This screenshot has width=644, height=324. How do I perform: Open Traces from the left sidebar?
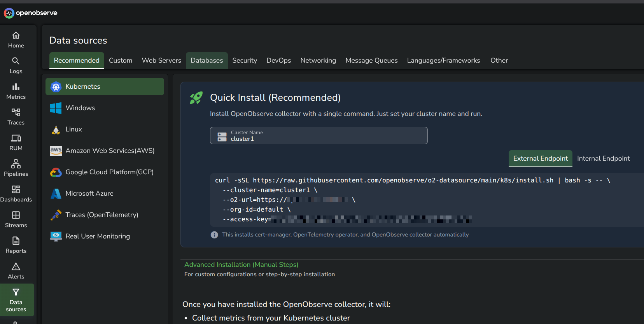coord(16,117)
